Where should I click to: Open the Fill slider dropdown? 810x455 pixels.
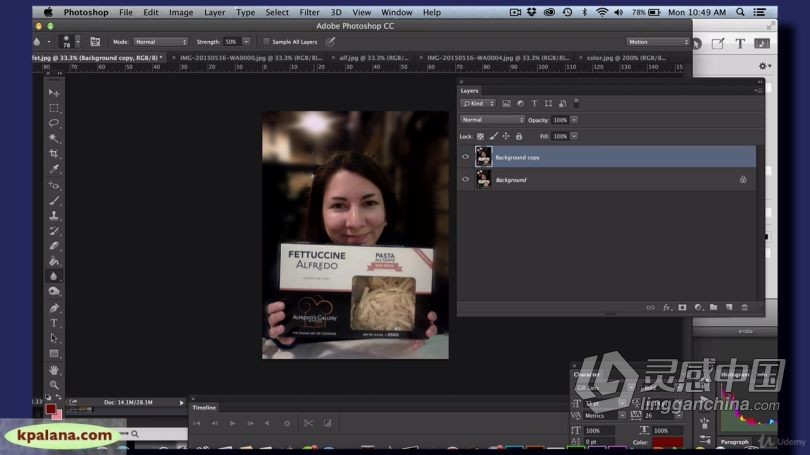[x=574, y=136]
